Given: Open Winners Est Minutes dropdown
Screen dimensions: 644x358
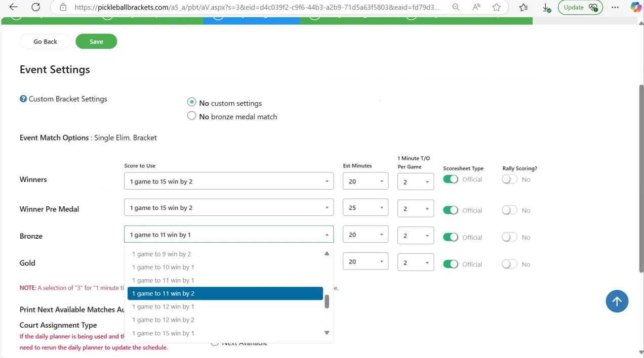Looking at the screenshot, I should pyautogui.click(x=366, y=181).
